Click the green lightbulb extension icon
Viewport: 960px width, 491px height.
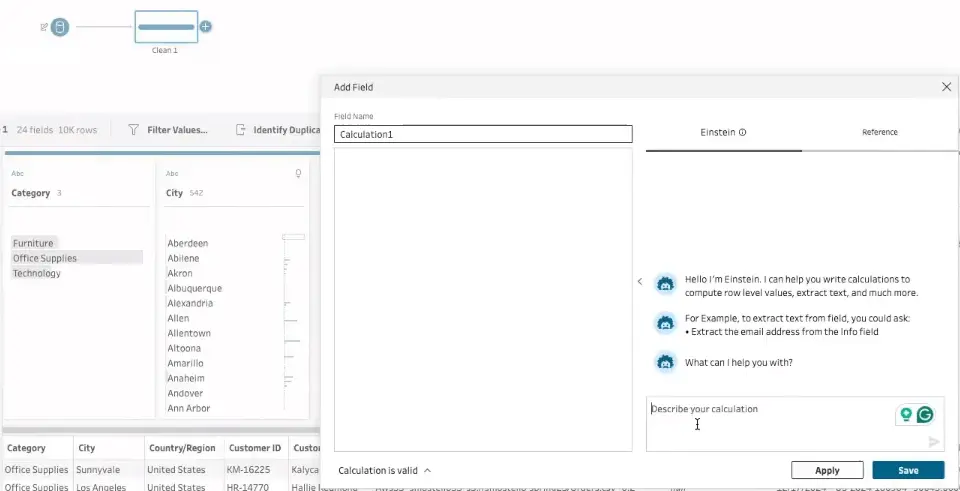coord(906,414)
